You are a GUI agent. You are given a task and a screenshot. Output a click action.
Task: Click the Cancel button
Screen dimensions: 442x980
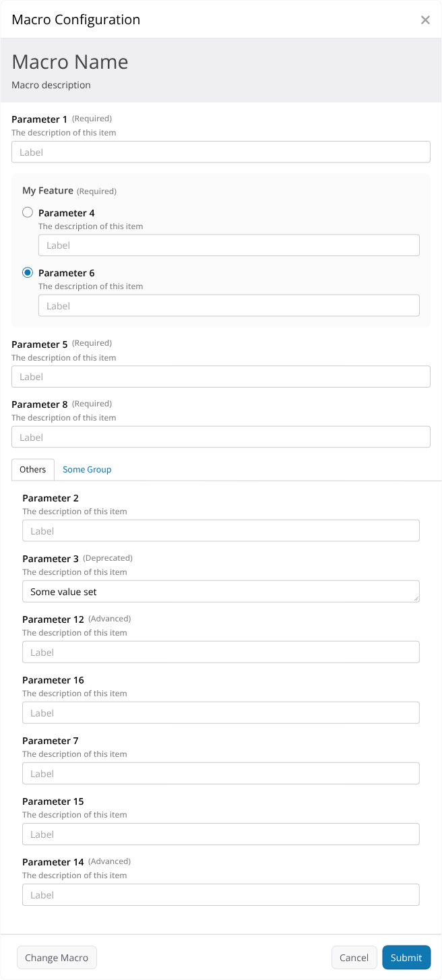(354, 957)
